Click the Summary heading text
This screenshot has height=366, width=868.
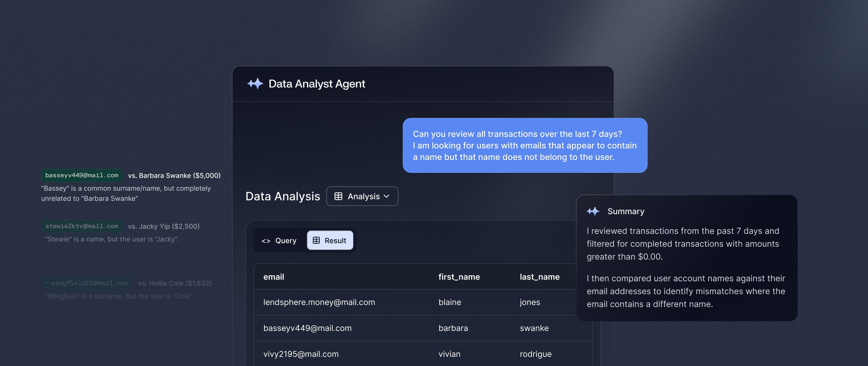[626, 211]
